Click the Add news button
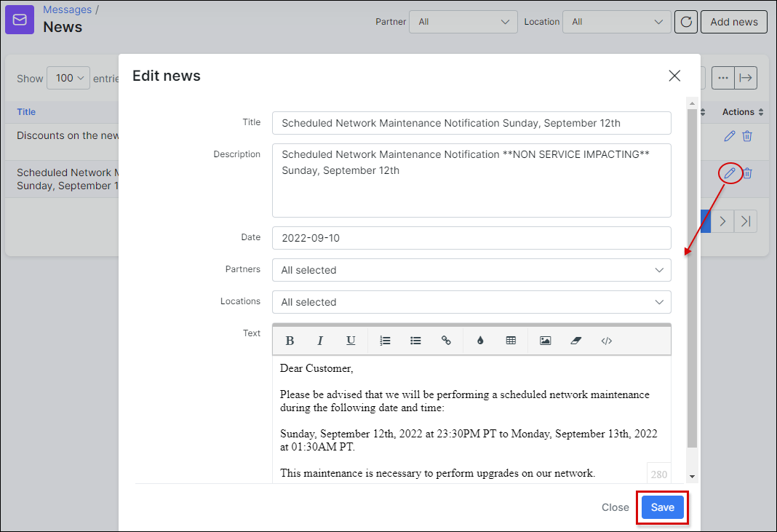Viewport: 777px width, 532px height. [x=734, y=22]
